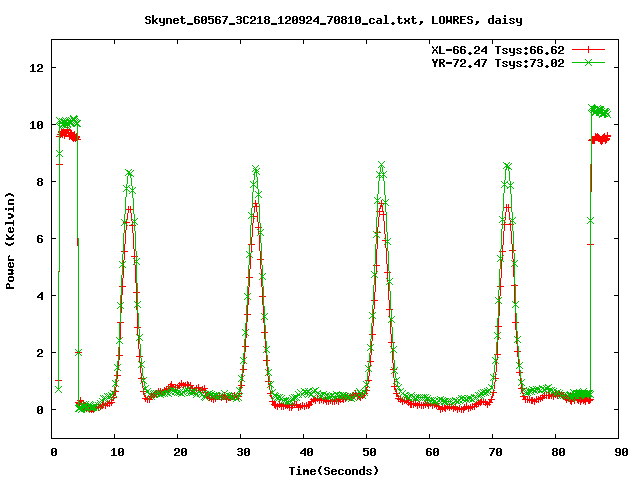Click the plot title Skynet_60567_3C218_120924_70810_cal.txt
Image resolution: width=640 pixels, height=480 pixels.
click(x=281, y=20)
